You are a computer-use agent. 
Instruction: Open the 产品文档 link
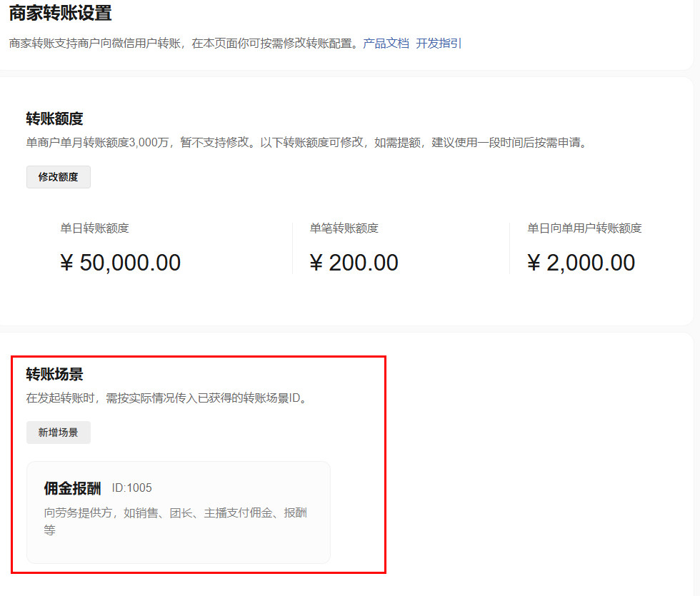386,44
